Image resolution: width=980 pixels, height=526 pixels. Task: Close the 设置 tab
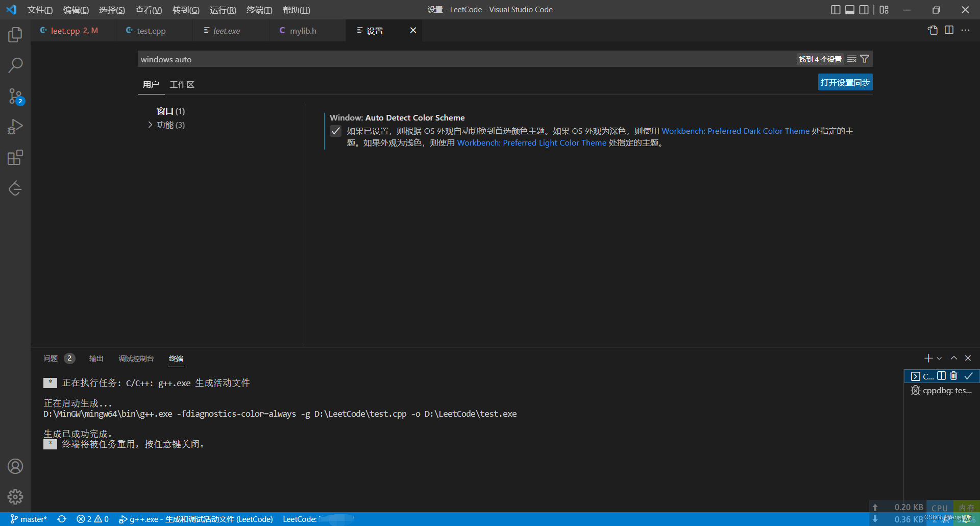pyautogui.click(x=413, y=31)
